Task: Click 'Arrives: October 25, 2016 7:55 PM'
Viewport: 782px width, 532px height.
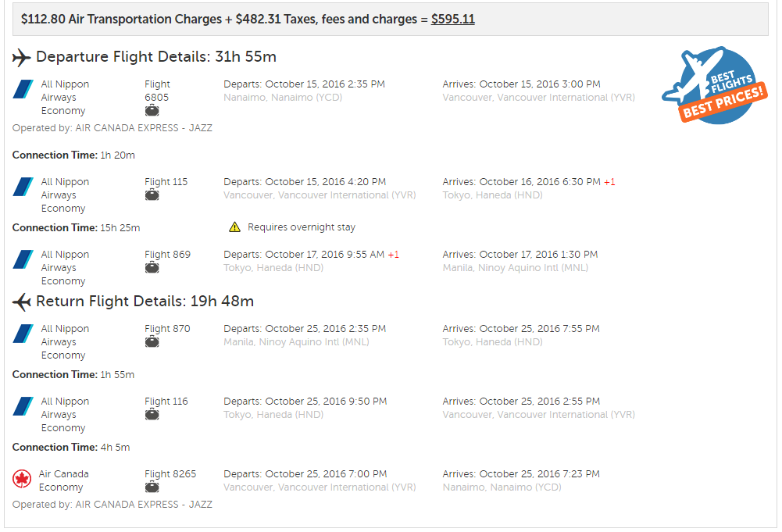Action: pyautogui.click(x=521, y=329)
